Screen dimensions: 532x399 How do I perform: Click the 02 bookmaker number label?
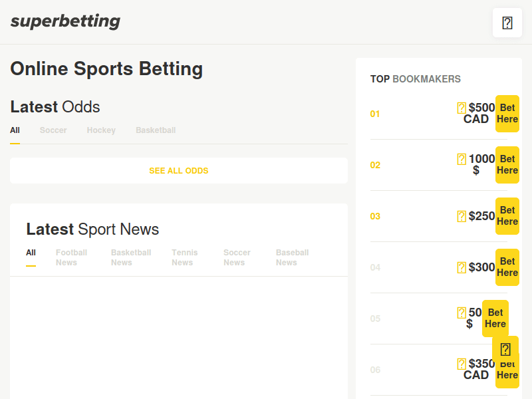[375, 165]
